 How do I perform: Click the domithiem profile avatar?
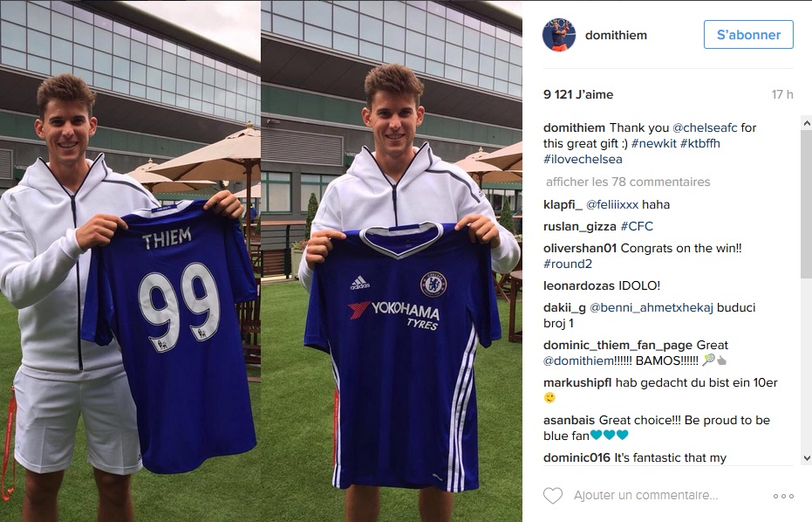pyautogui.click(x=559, y=35)
